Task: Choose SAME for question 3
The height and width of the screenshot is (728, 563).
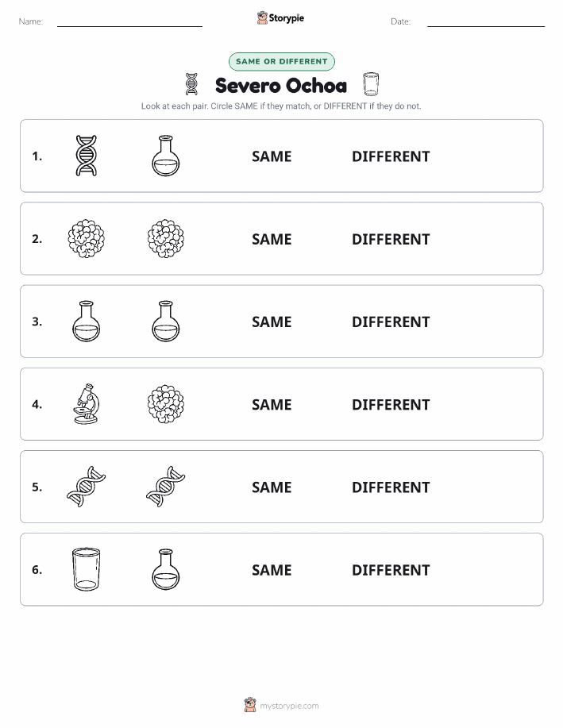Action: tap(272, 322)
